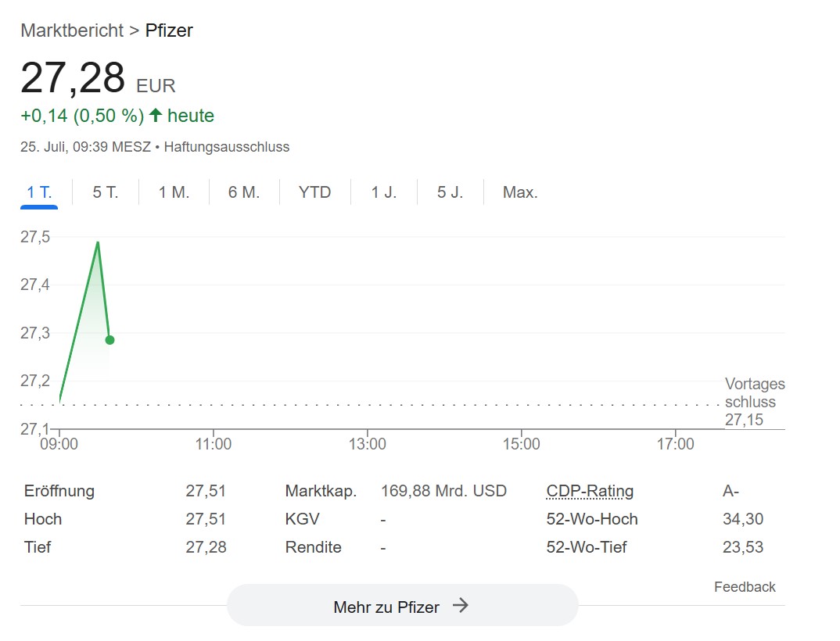840x641 pixels.
Task: Select the YTD chart tab
Action: (x=315, y=192)
